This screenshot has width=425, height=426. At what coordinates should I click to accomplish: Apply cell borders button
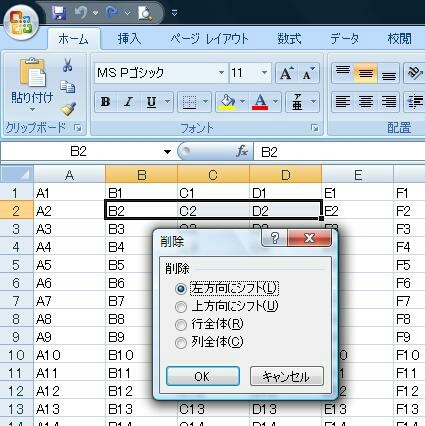coord(189,102)
